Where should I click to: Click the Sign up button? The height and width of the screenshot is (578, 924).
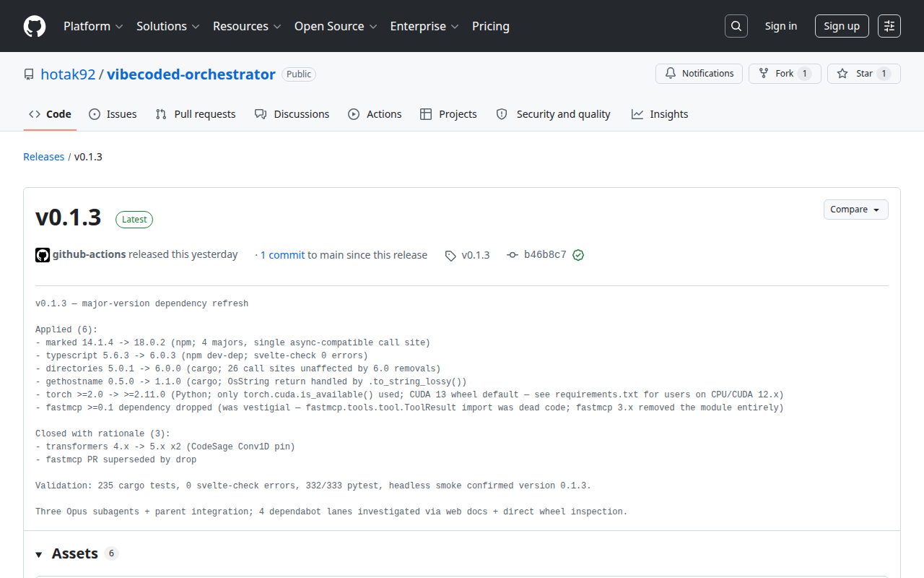pyautogui.click(x=842, y=26)
